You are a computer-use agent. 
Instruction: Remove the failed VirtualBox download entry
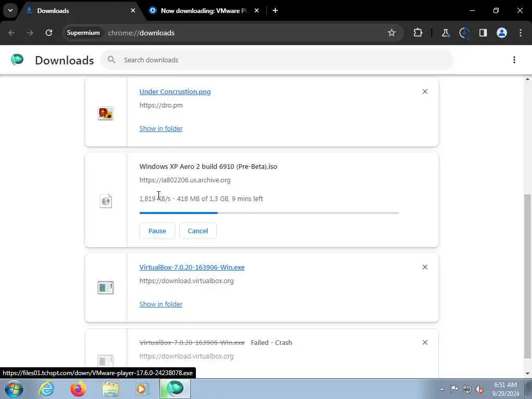pyautogui.click(x=425, y=343)
